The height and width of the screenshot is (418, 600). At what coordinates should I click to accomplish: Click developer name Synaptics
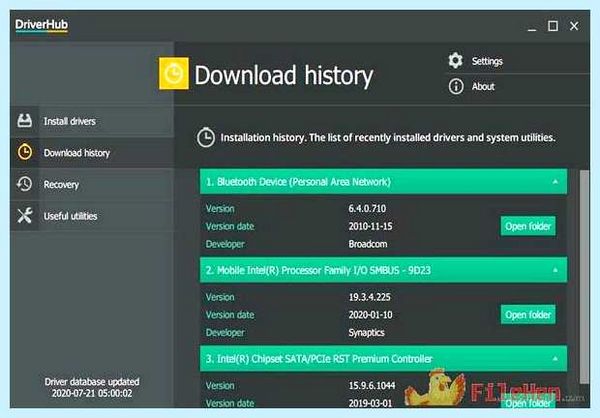pyautogui.click(x=366, y=333)
